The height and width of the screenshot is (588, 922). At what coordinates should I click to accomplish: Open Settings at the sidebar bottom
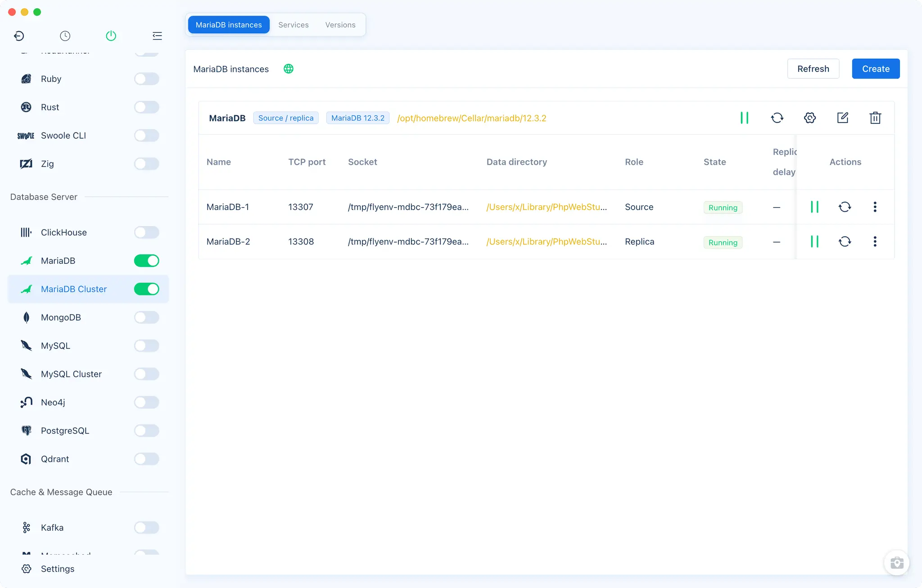coord(58,569)
